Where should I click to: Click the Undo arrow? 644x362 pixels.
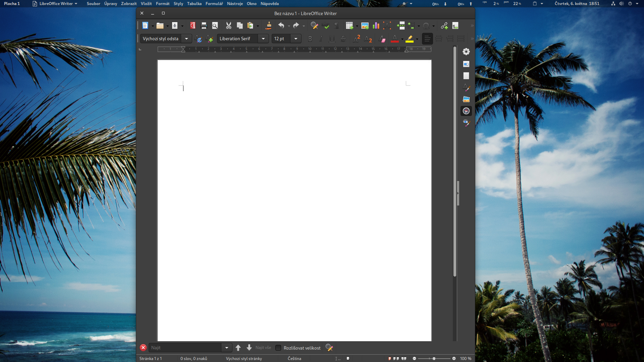(281, 25)
